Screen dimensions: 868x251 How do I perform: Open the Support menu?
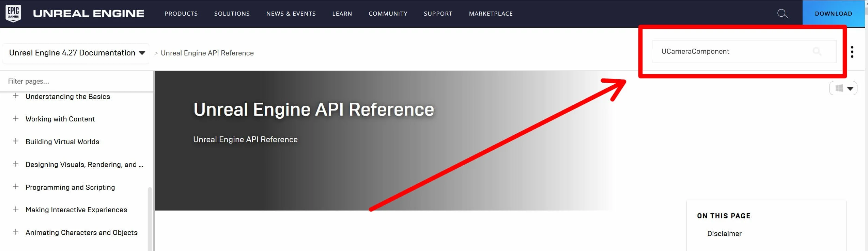tap(438, 14)
